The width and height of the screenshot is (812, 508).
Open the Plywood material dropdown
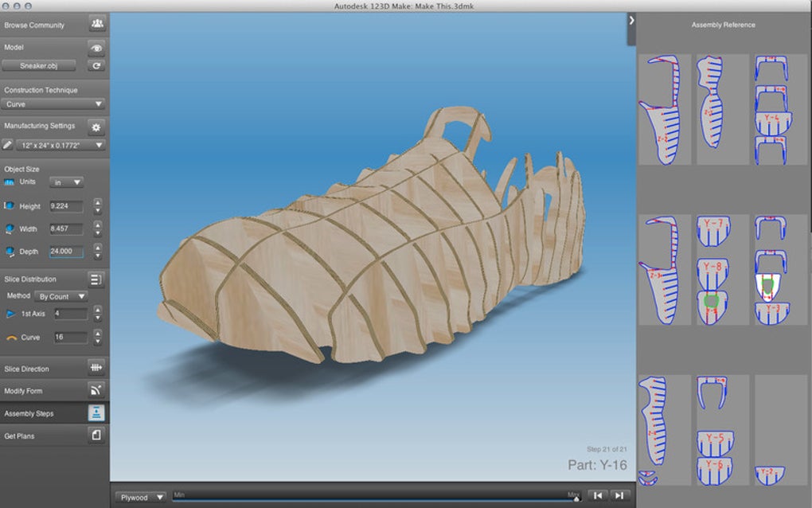point(140,498)
